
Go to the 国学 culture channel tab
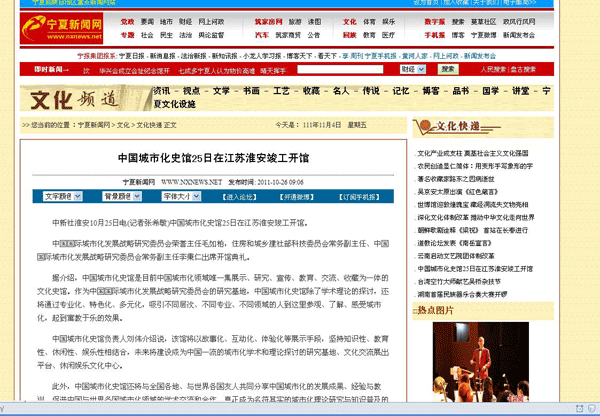(x=491, y=91)
